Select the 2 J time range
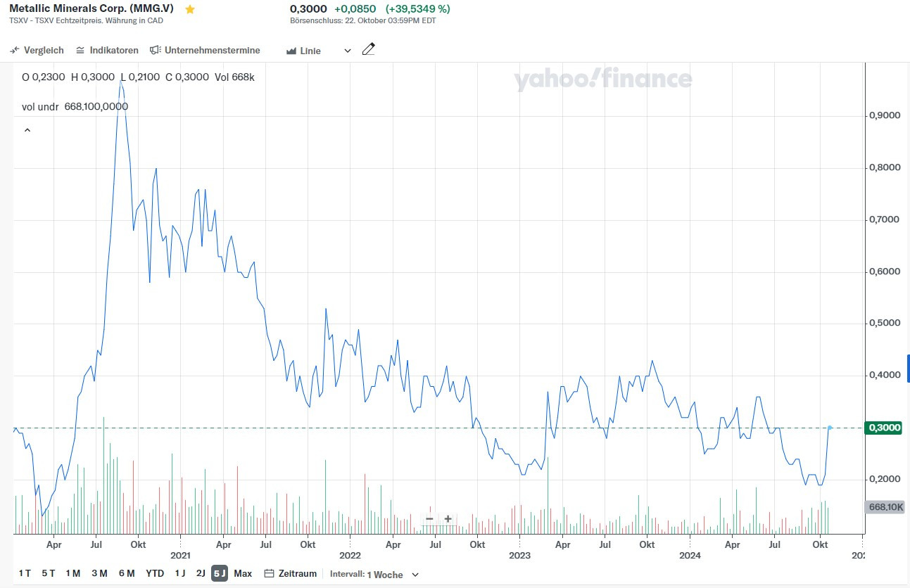The width and height of the screenshot is (910, 588). (x=201, y=573)
